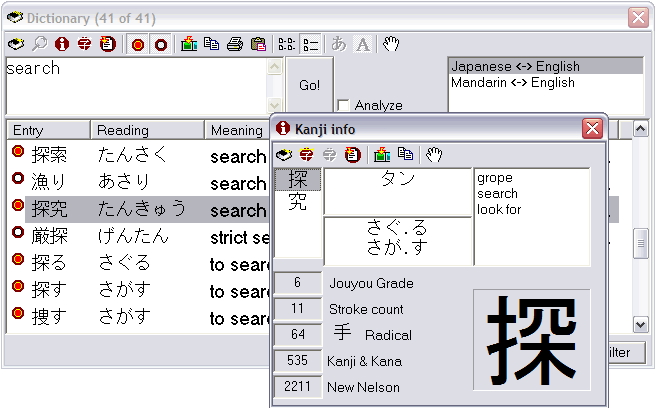Click the Reading column header

click(x=147, y=130)
